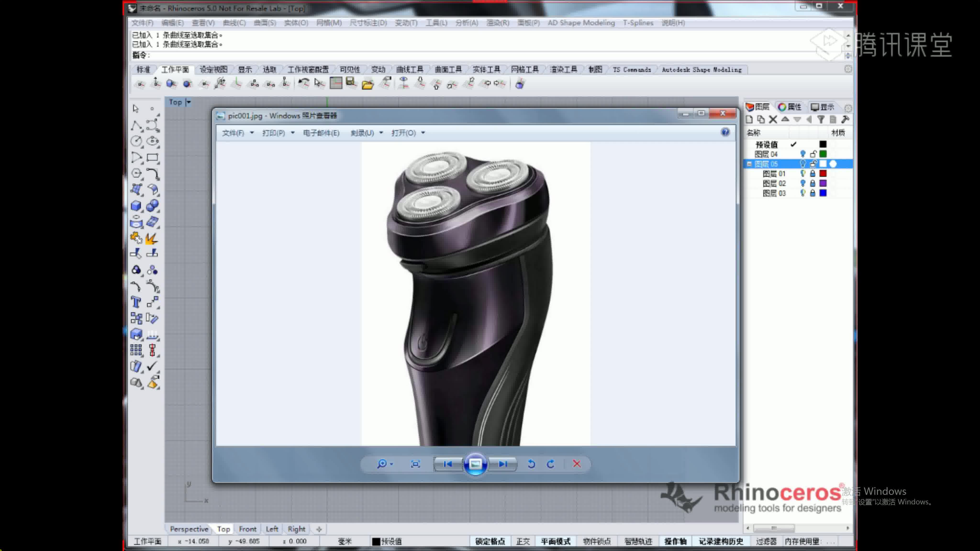Viewport: 980px width, 551px height.
Task: Click the electric shaver reference image
Action: pyautogui.click(x=475, y=296)
